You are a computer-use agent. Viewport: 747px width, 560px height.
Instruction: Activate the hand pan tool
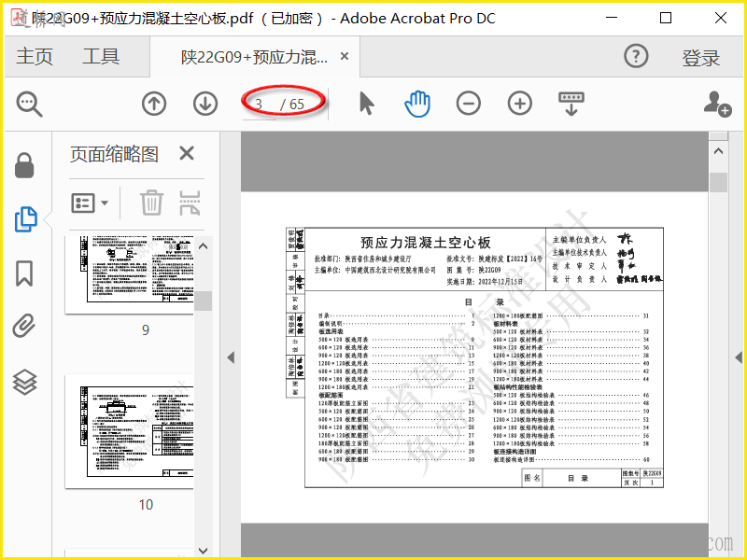[417, 104]
